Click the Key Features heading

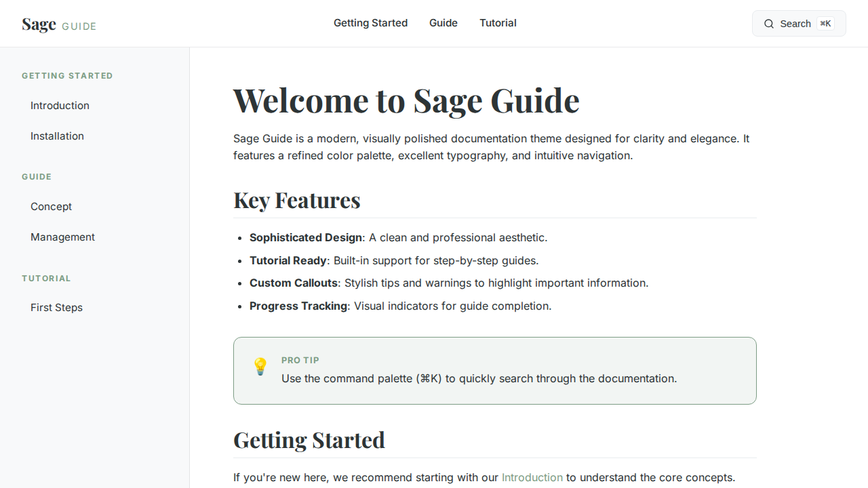[296, 200]
